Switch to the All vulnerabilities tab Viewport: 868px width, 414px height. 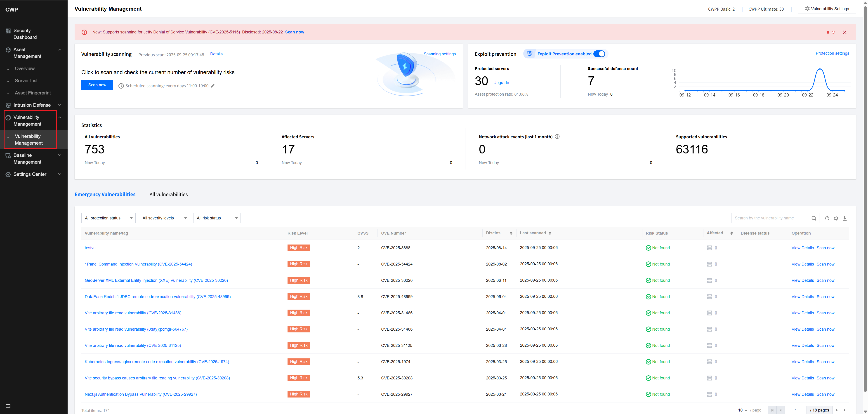click(168, 194)
